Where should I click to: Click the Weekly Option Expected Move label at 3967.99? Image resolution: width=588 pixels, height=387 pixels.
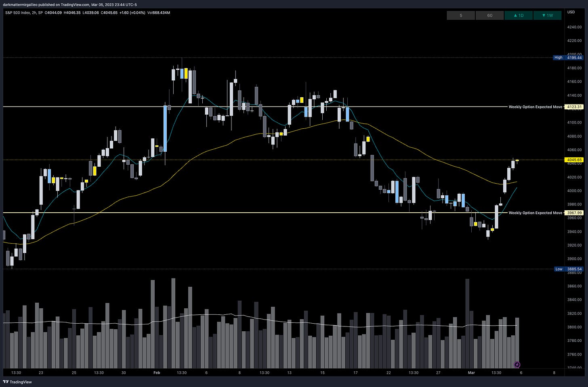point(535,213)
